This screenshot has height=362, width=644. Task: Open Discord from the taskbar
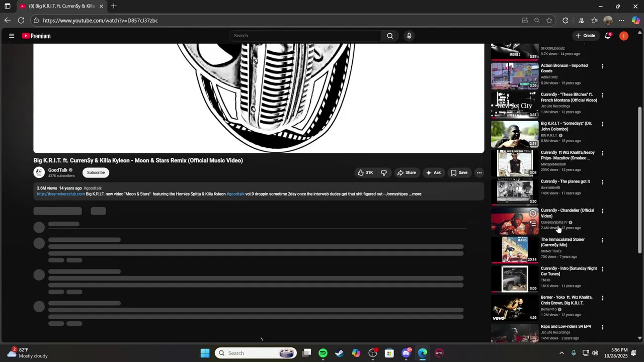tap(406, 353)
